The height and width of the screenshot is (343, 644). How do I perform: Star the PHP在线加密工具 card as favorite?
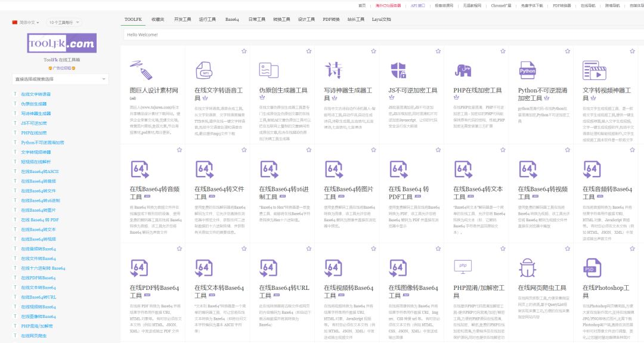503,51
